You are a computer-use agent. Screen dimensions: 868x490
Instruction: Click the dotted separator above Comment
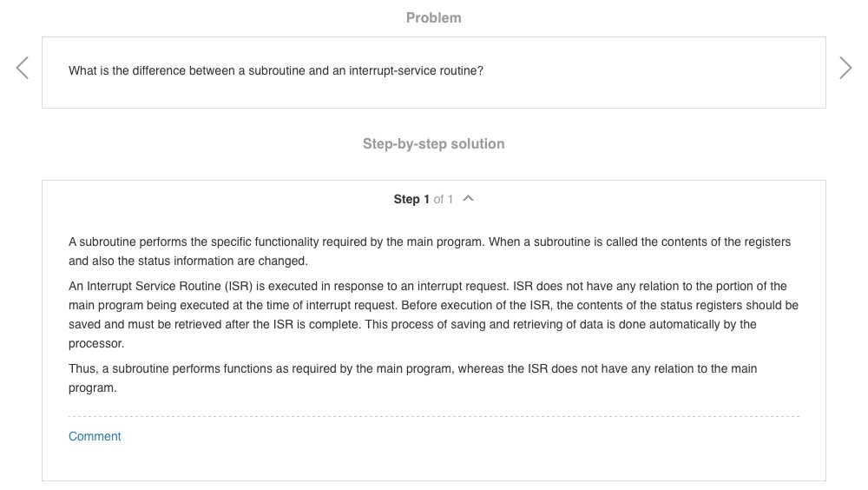(433, 416)
